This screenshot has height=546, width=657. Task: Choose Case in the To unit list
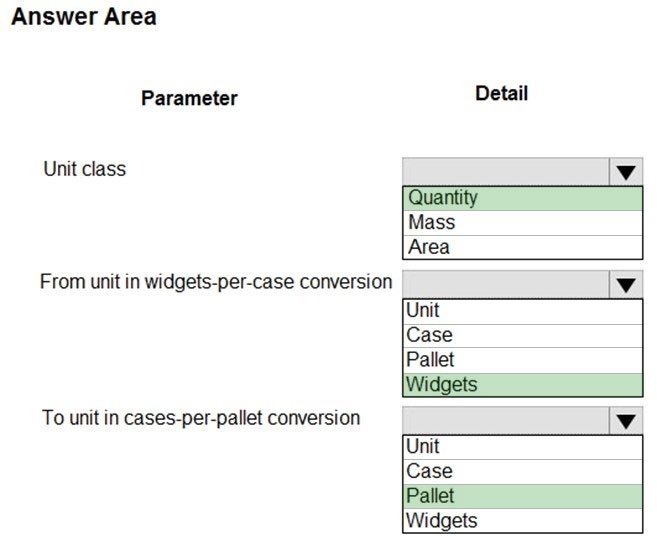(522, 472)
